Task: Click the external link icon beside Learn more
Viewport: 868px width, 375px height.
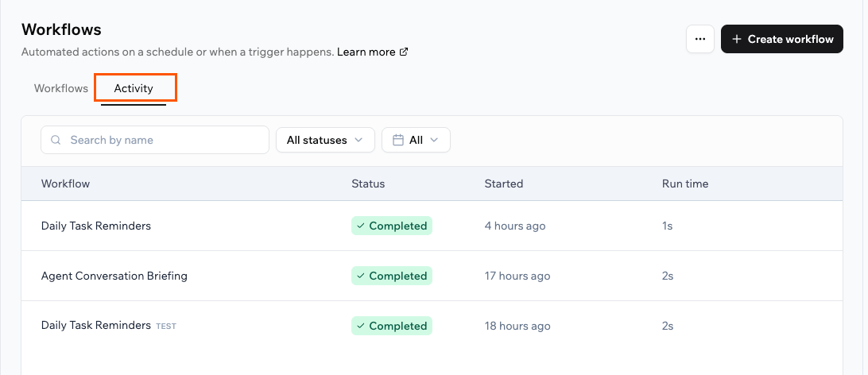Action: 404,52
